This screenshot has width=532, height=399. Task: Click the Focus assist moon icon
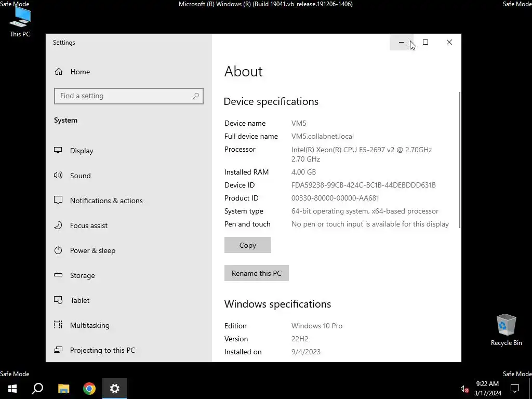point(58,225)
